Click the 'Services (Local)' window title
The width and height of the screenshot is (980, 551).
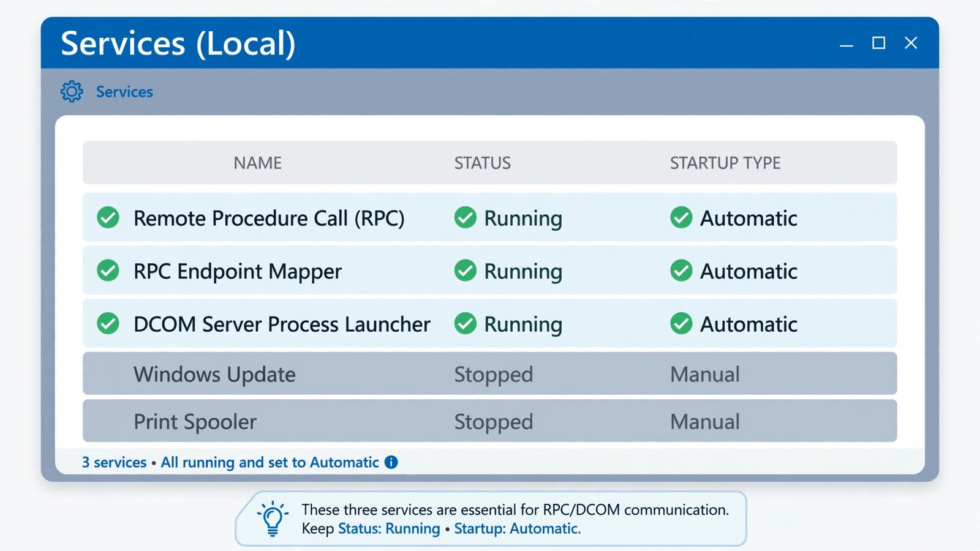[178, 43]
